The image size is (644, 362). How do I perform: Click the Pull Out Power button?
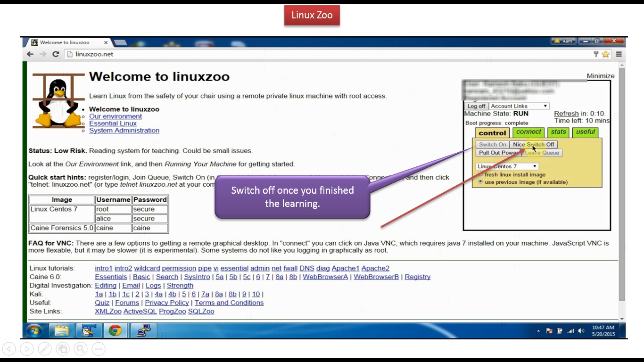(x=498, y=153)
